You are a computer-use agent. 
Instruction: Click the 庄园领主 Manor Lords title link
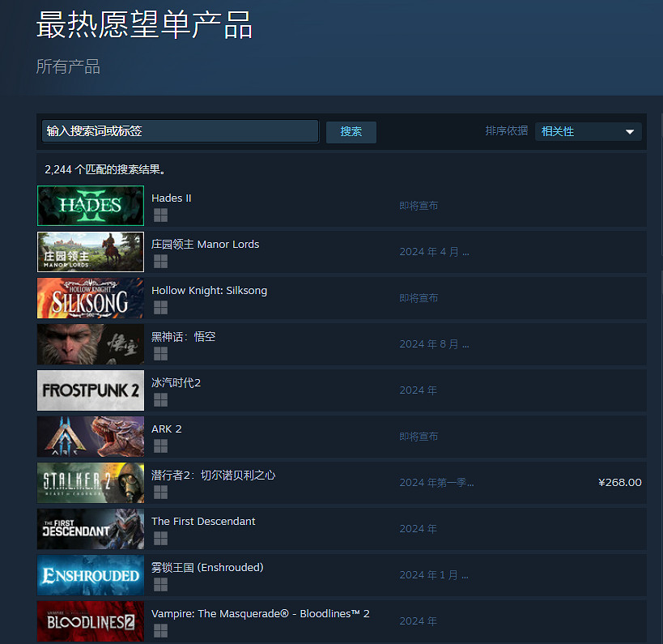coord(205,244)
